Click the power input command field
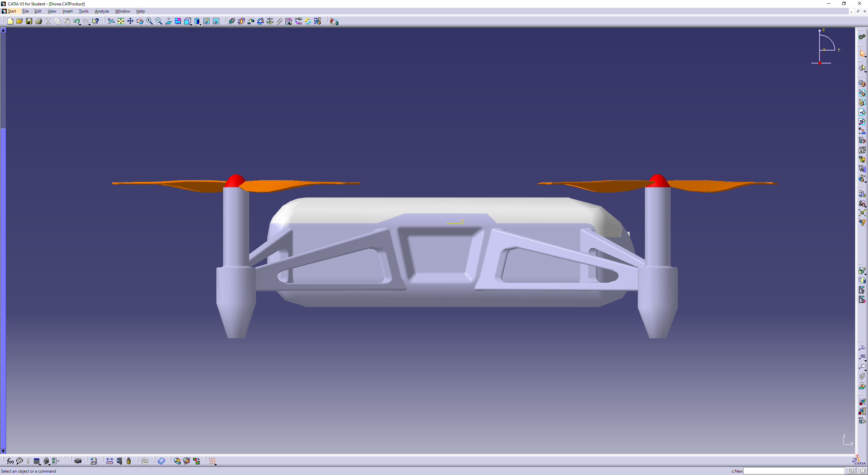 [793, 471]
